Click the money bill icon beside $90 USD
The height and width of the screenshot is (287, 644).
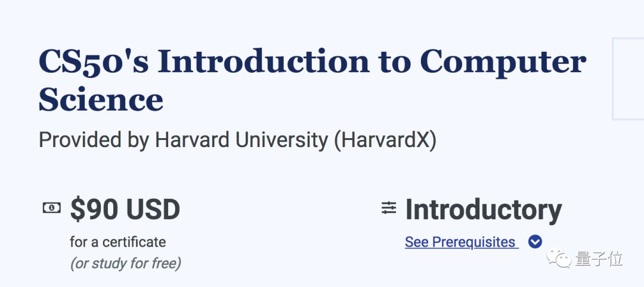click(52, 208)
